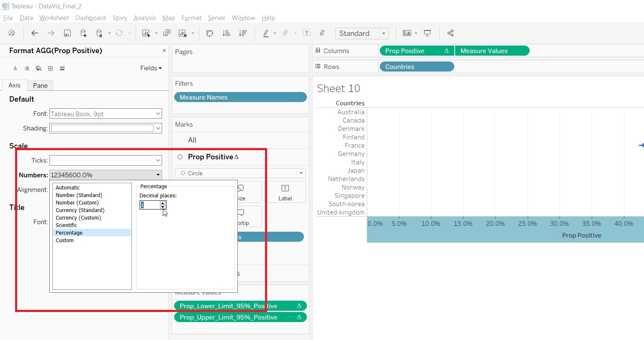The image size is (644, 340).
Task: Expand the Fields dropdown
Action: click(151, 68)
